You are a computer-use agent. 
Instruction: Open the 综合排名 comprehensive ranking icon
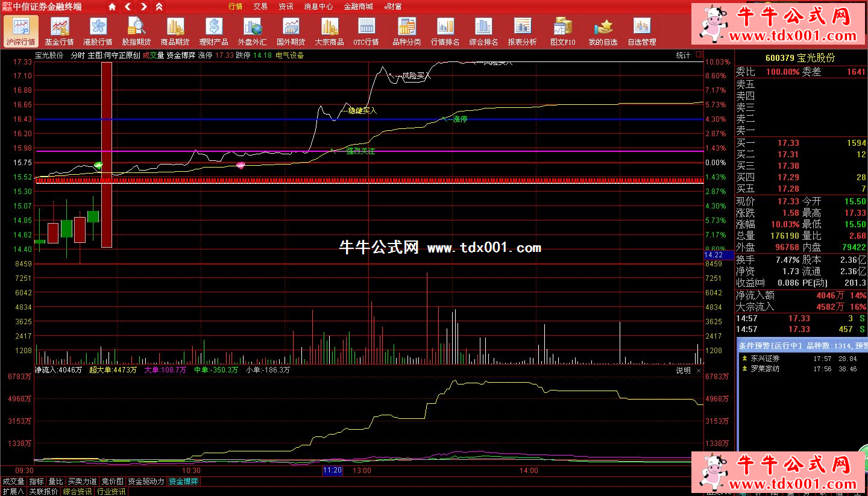click(483, 31)
